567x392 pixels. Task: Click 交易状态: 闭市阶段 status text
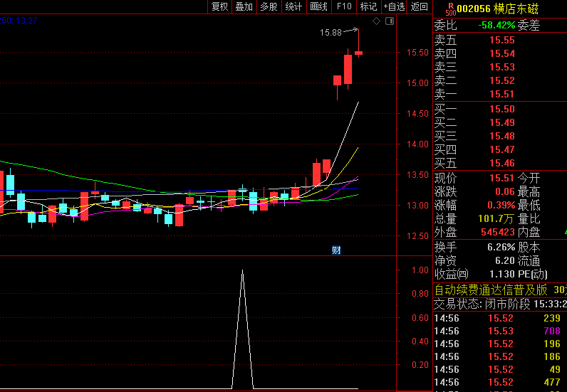(482, 304)
